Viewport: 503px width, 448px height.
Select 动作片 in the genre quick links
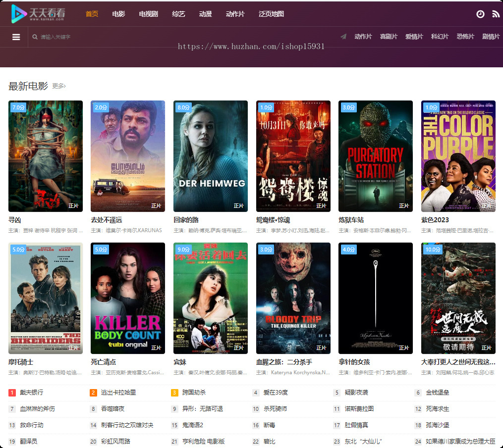click(x=363, y=37)
